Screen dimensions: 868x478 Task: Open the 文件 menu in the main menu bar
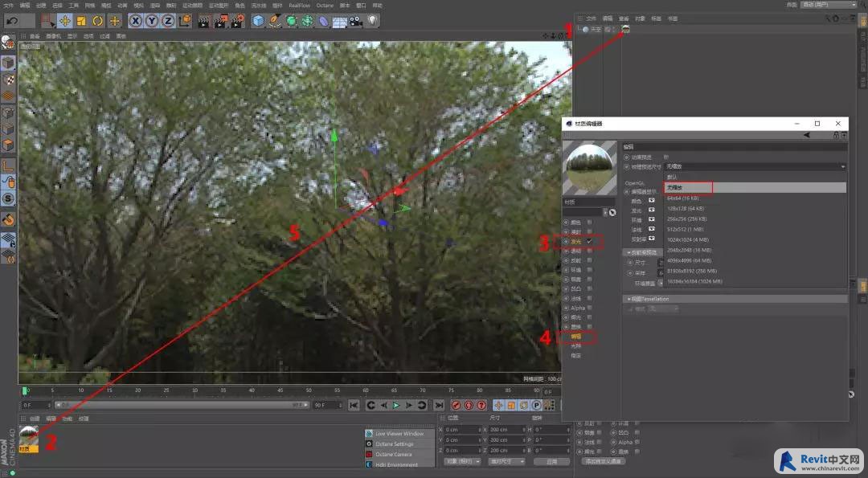[8, 6]
